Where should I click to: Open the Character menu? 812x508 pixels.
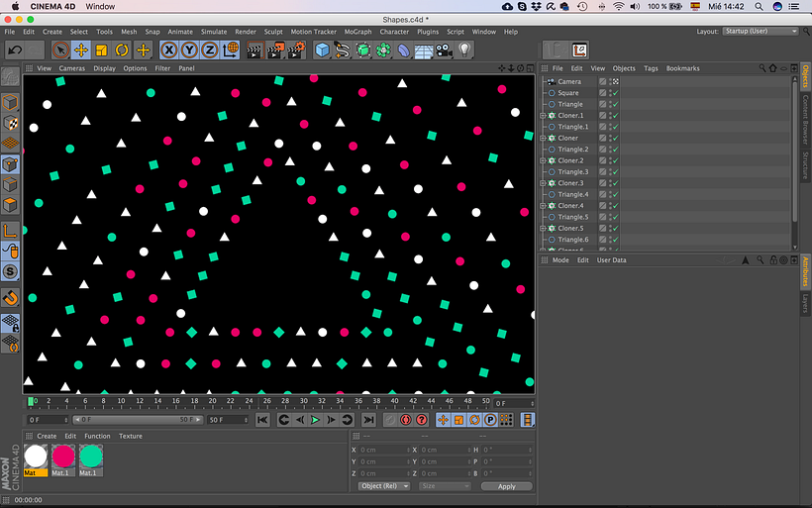(x=394, y=32)
